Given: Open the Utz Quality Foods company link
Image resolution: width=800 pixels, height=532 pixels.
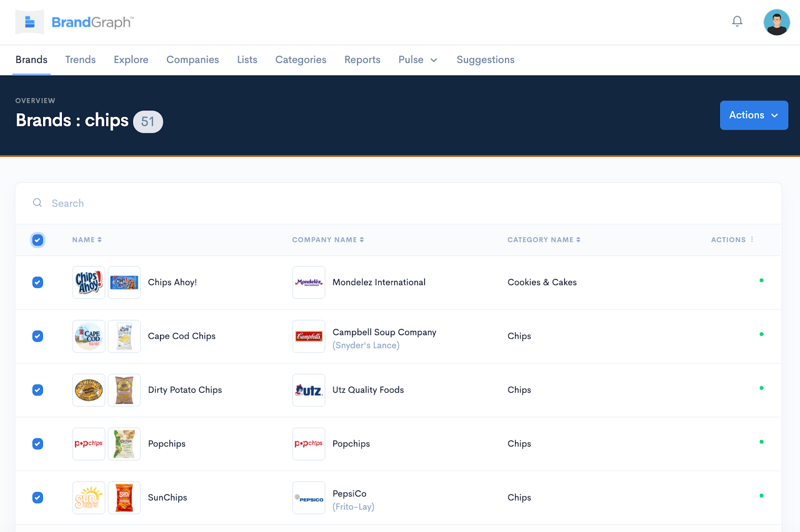Looking at the screenshot, I should [368, 390].
